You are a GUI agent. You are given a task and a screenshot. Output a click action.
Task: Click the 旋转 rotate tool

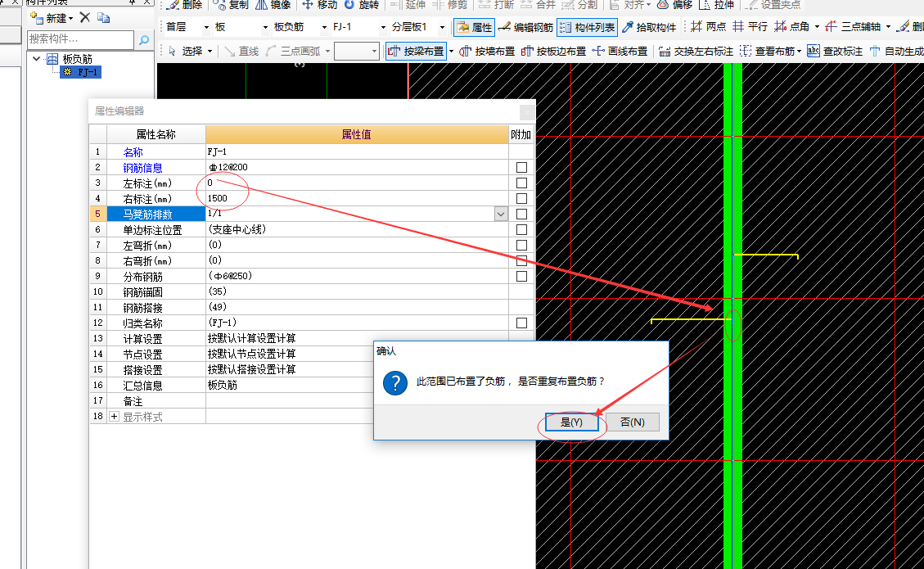point(361,5)
